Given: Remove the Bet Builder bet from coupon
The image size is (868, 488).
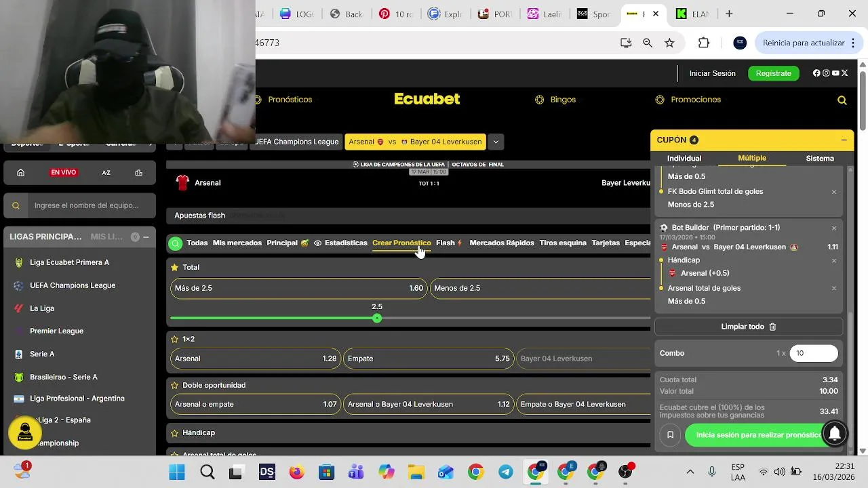Looking at the screenshot, I should click(x=834, y=228).
